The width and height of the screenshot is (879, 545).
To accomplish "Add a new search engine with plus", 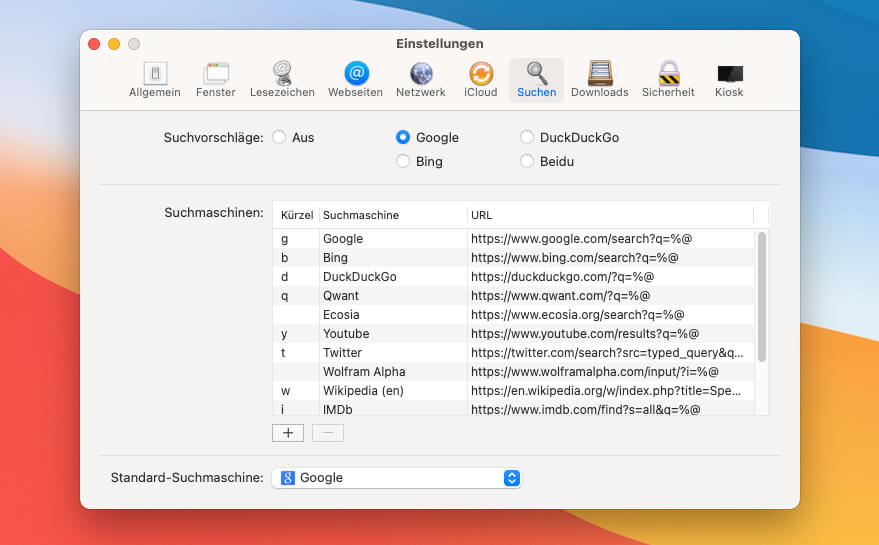I will [288, 433].
